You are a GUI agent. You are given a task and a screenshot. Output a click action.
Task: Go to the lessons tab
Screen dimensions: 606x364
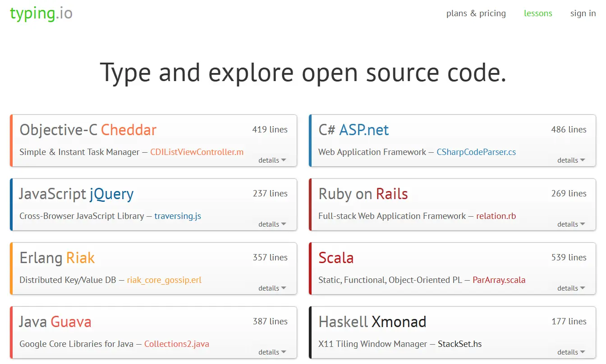pos(537,14)
